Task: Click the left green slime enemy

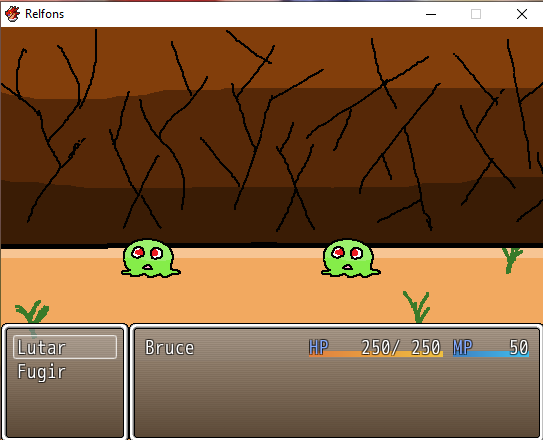Action: click(x=150, y=258)
